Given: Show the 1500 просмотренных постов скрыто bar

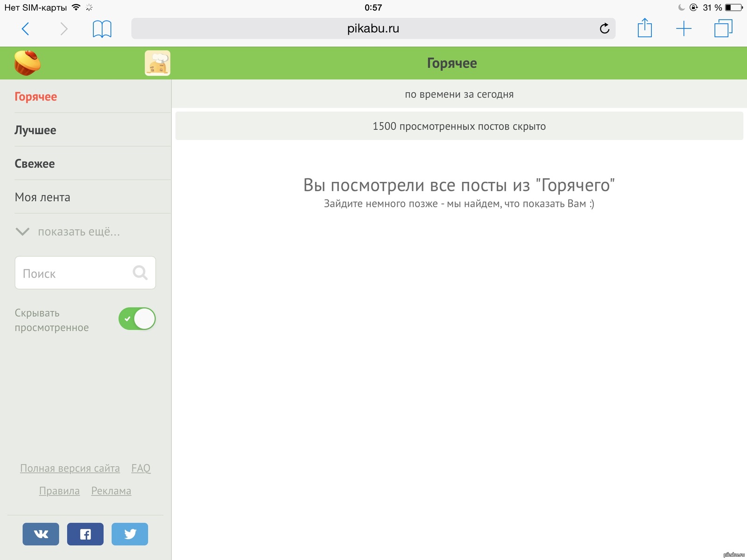Looking at the screenshot, I should [x=459, y=126].
